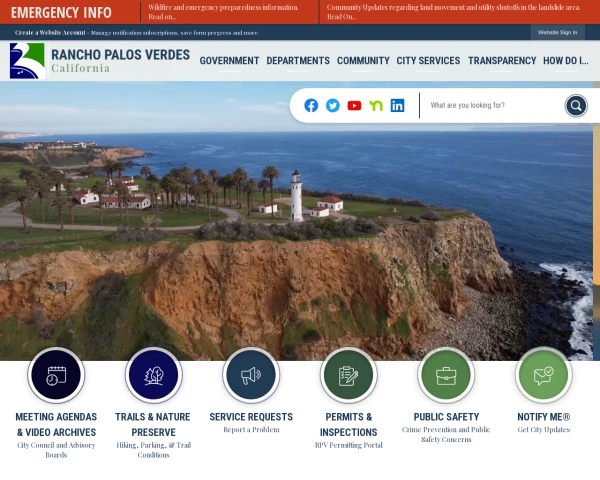
Task: Open the Community menu item
Action: pyautogui.click(x=363, y=61)
